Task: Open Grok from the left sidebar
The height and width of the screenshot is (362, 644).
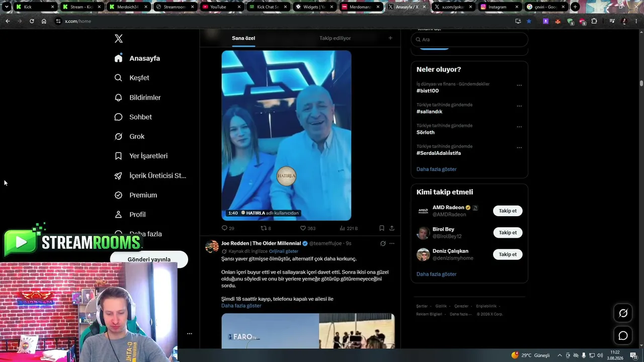Action: click(x=129, y=137)
